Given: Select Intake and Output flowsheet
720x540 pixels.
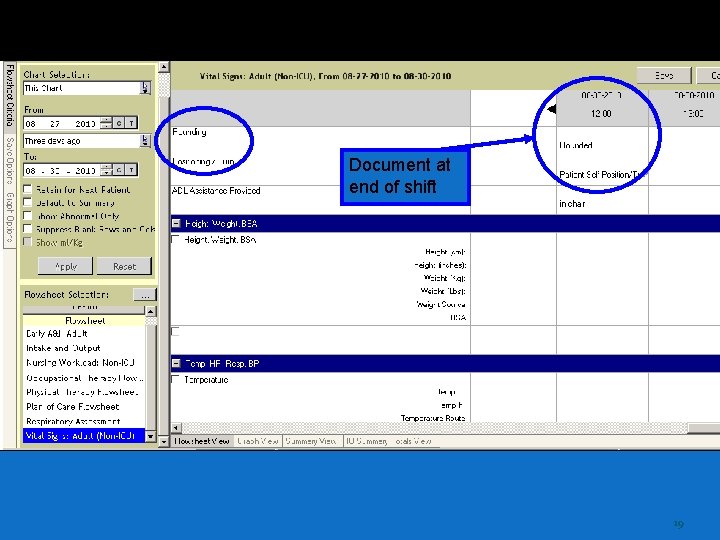Looking at the screenshot, I should pos(84,348).
